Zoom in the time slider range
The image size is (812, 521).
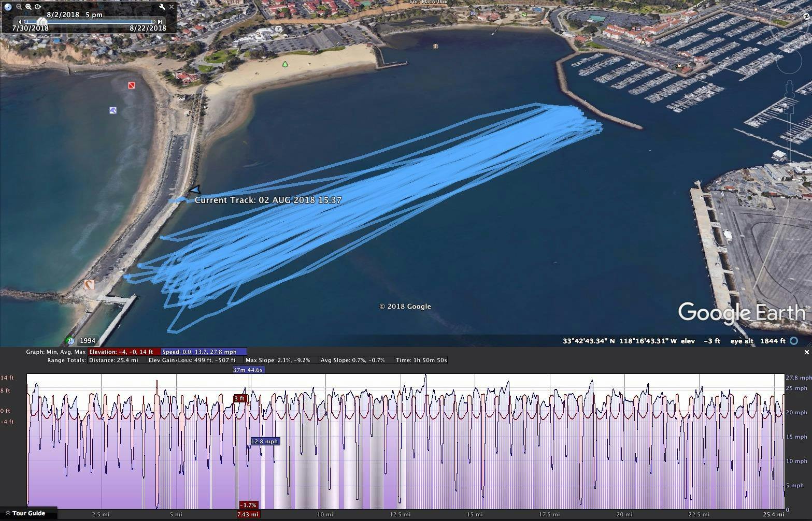[29, 7]
